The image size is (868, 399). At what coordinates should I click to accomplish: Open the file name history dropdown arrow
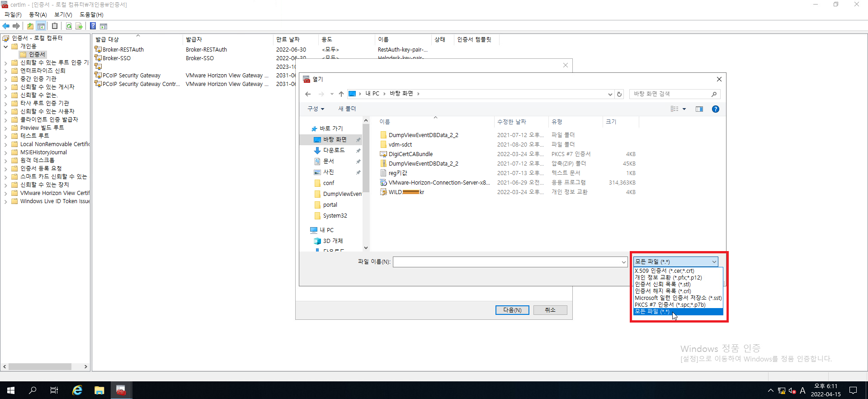(623, 262)
